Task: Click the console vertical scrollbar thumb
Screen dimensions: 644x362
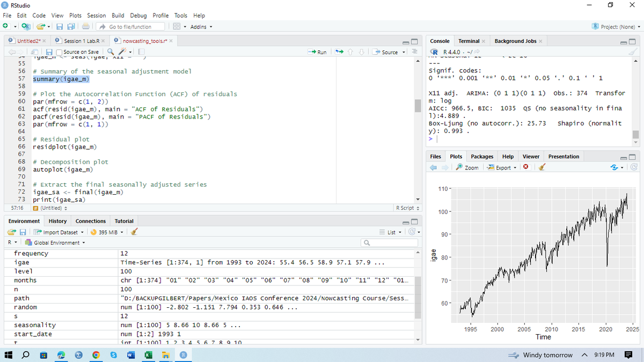Action: pyautogui.click(x=636, y=134)
